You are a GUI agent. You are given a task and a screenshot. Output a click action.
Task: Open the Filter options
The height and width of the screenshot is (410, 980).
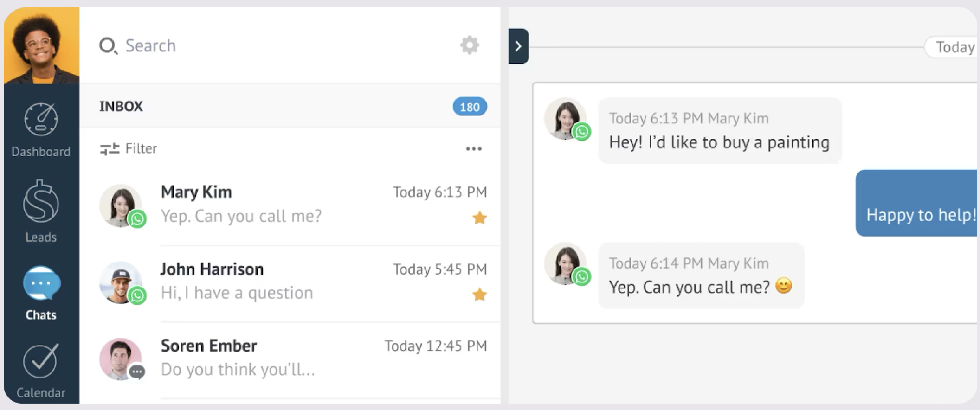point(141,148)
